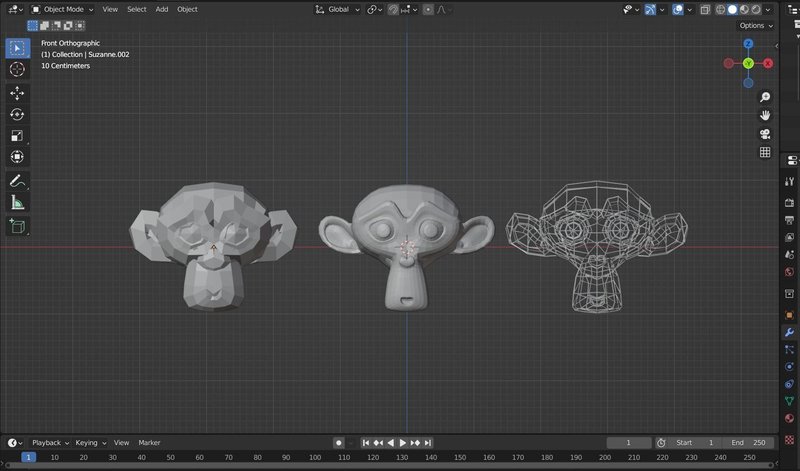
Task: Open the Material properties tab
Action: [x=789, y=418]
